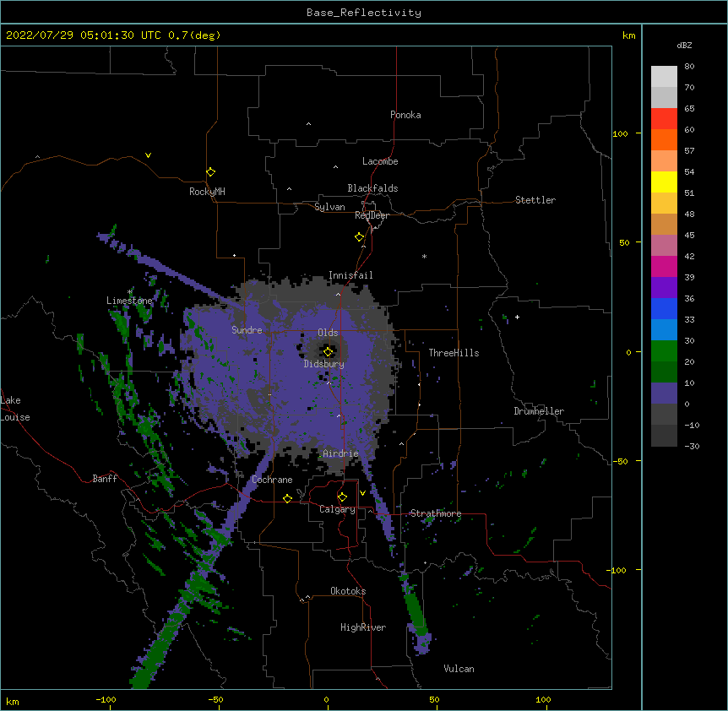This screenshot has height=711, width=728.
Task: Click the Stettler city label
Action: pyautogui.click(x=535, y=200)
